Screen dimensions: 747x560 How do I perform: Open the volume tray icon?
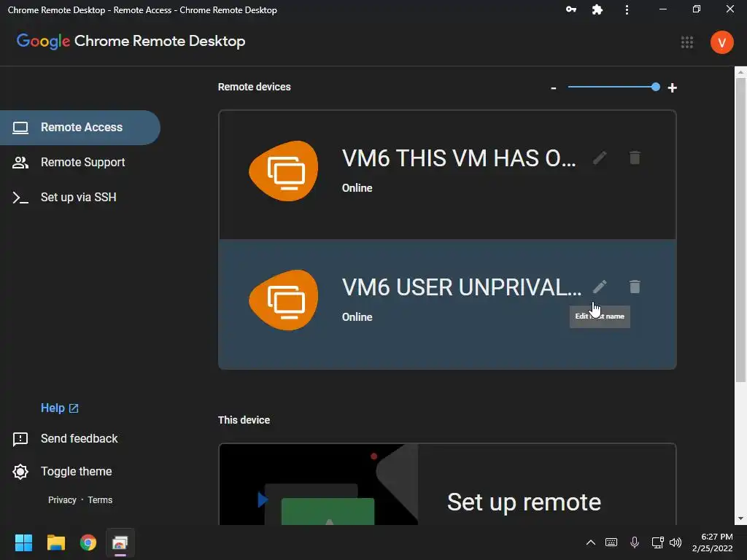[676, 542]
